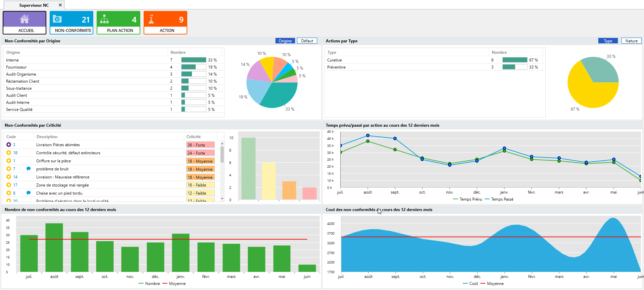Click the août bar in the monthly non-conformités chart
This screenshot has height=290, width=644.
pyautogui.click(x=54, y=247)
